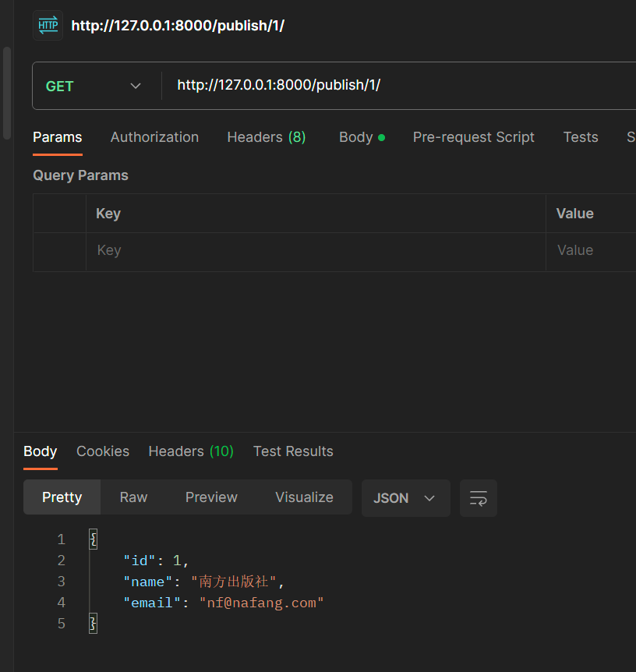Open the JSON format dropdown
Viewport: 636px width, 672px height.
[x=405, y=497]
